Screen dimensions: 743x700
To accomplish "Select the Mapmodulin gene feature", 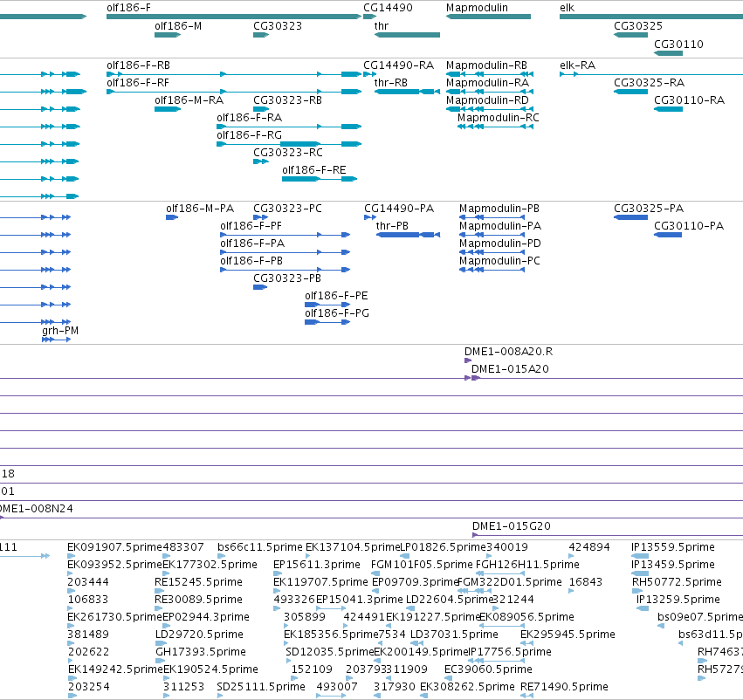I will point(488,17).
